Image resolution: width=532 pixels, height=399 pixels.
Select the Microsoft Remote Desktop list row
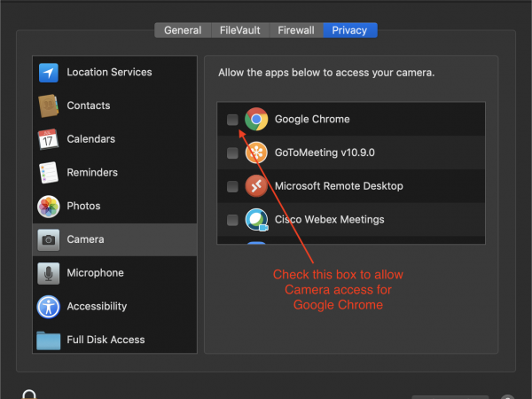coord(355,186)
